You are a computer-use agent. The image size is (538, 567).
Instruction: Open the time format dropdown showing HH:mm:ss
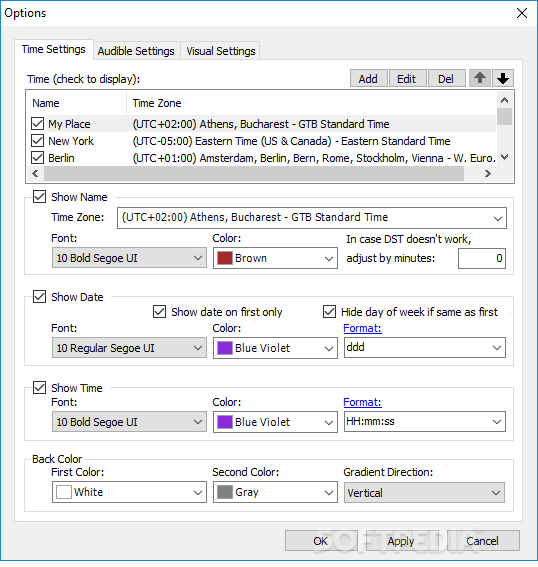tap(424, 422)
